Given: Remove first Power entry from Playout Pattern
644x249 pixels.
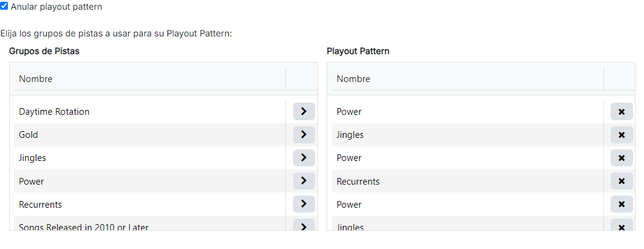Looking at the screenshot, I should (x=622, y=111).
